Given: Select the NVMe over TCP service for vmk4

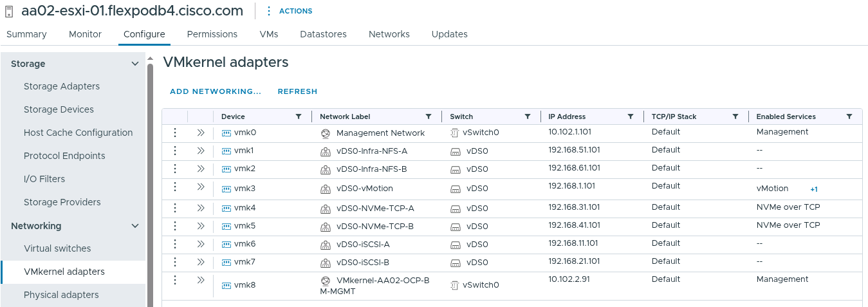Looking at the screenshot, I should pyautogui.click(x=788, y=207).
